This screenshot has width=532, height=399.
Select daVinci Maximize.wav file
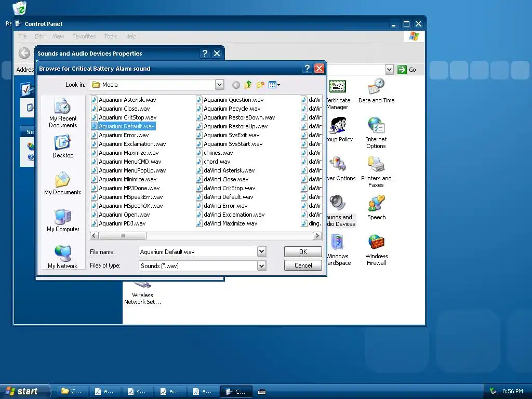[x=227, y=223]
